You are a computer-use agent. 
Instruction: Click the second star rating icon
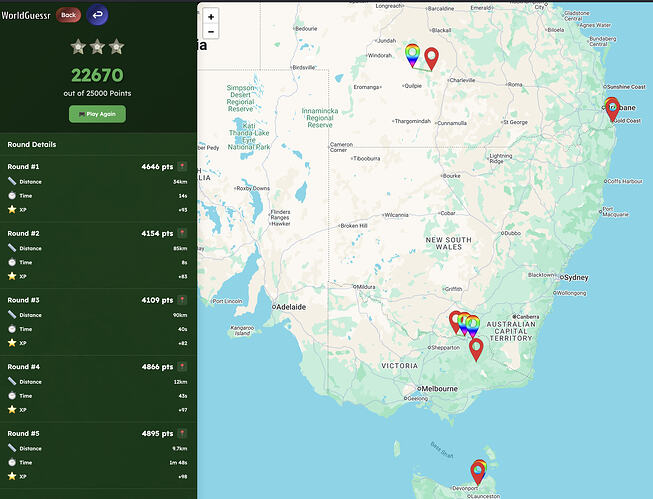[97, 47]
